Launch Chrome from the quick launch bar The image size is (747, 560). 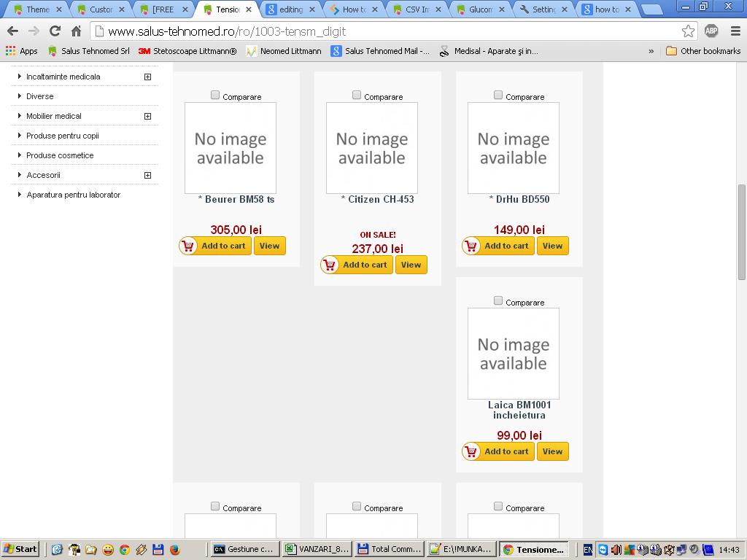[x=125, y=550]
